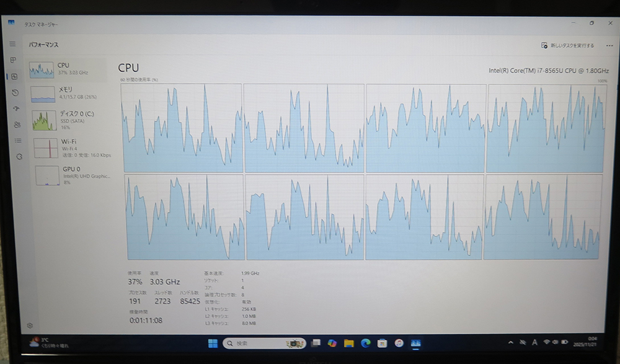Click the uptime value 0:01:11:08
Image resolution: width=620 pixels, height=364 pixels.
tap(146, 321)
